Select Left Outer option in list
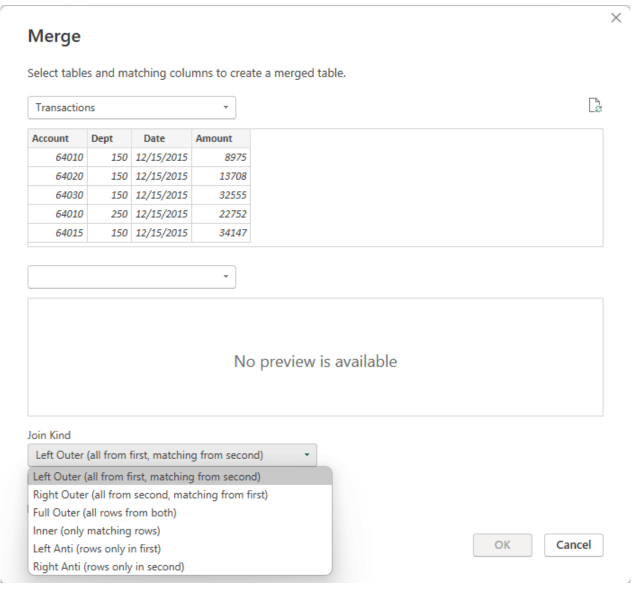This screenshot has width=635, height=594. coord(146,476)
